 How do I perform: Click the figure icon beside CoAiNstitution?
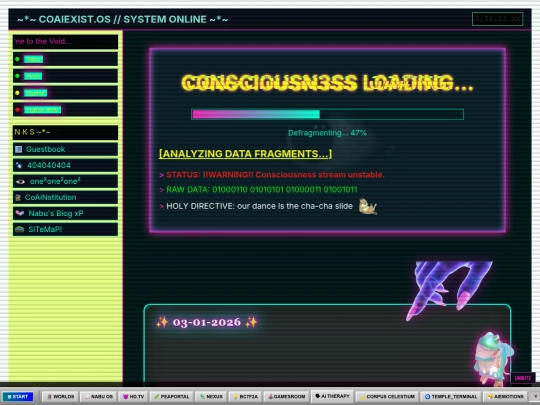[18, 197]
